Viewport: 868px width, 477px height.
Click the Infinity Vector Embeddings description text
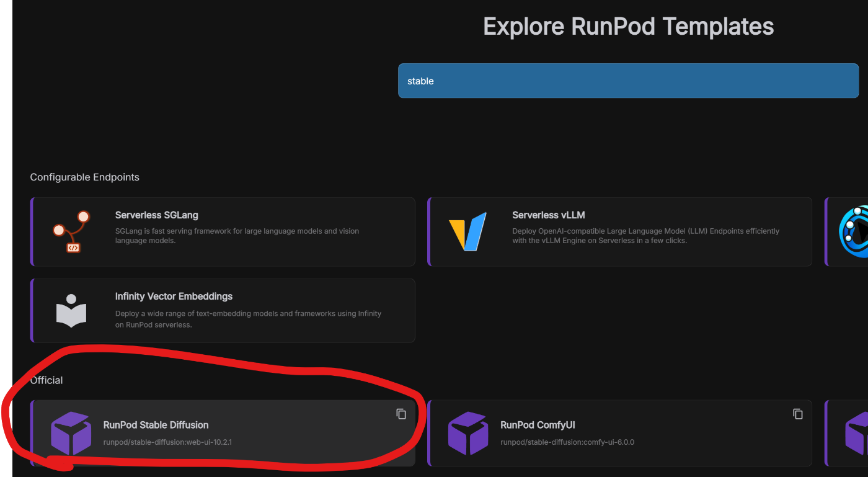tap(248, 319)
